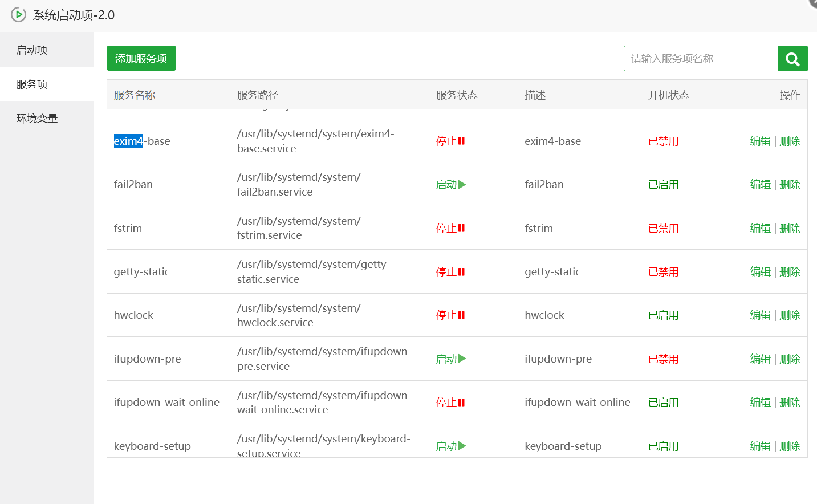The width and height of the screenshot is (817, 504).
Task: Delete the getty-static service
Action: (x=790, y=272)
